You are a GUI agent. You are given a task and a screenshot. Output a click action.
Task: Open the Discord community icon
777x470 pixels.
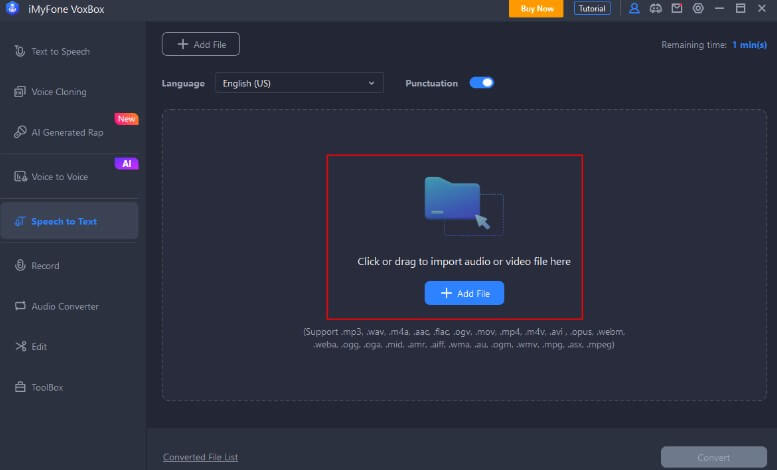pyautogui.click(x=656, y=8)
